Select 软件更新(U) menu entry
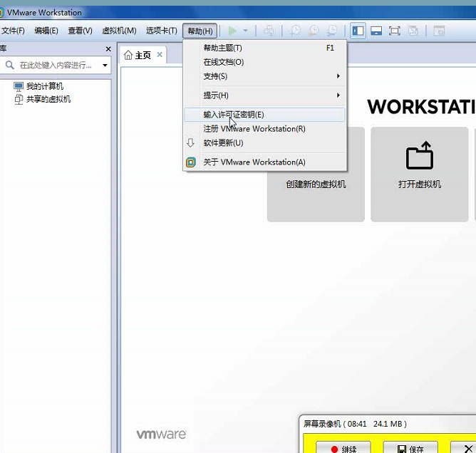 pos(264,143)
